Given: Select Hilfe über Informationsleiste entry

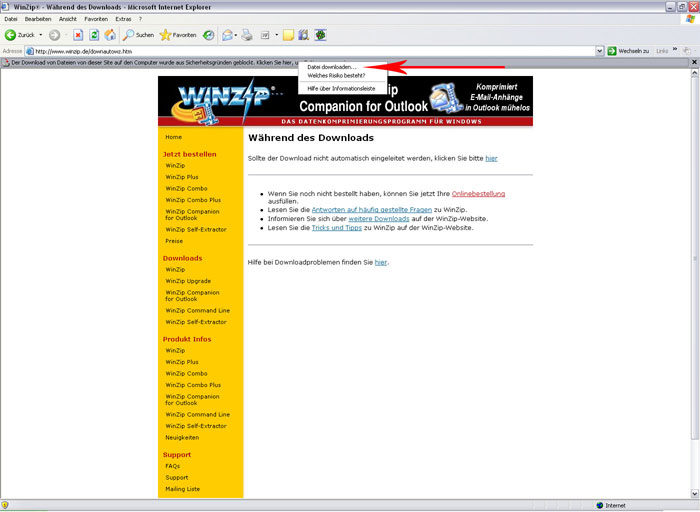Looking at the screenshot, I should (342, 88).
